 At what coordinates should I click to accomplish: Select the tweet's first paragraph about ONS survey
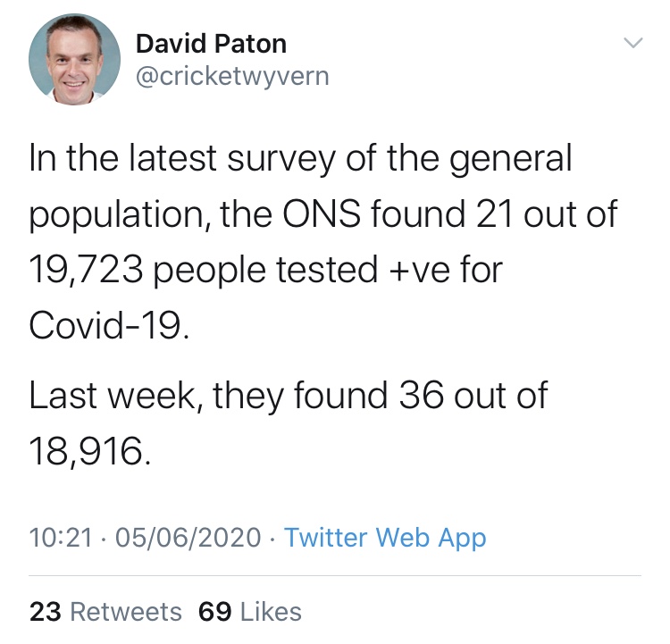click(x=323, y=242)
